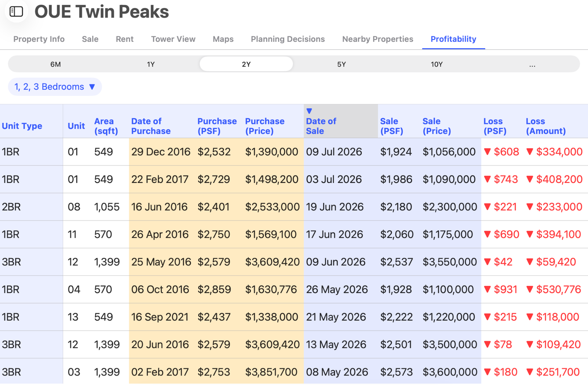Viewport: 588px width, 385px height.
Task: Go to the Tower View tab
Action: (173, 39)
